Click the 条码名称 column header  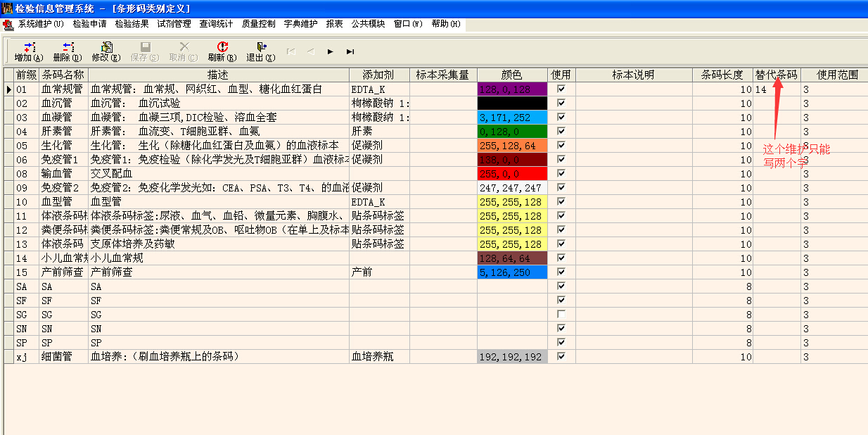(x=64, y=75)
